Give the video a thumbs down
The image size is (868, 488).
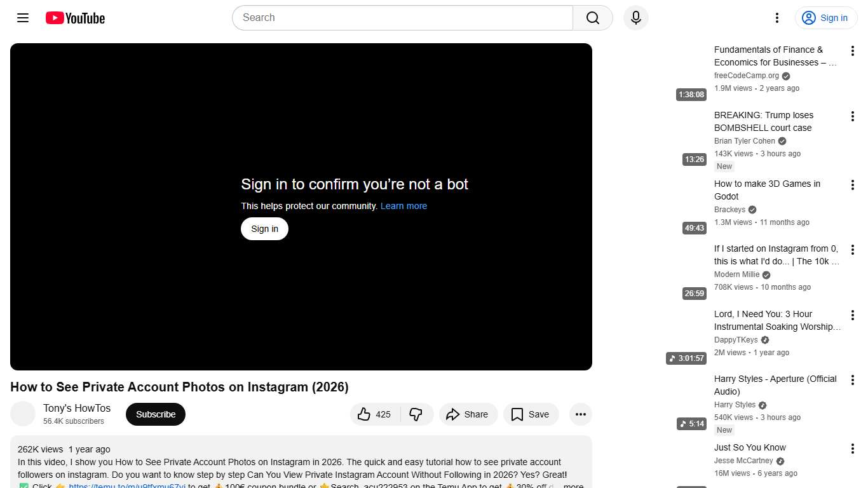pyautogui.click(x=416, y=414)
